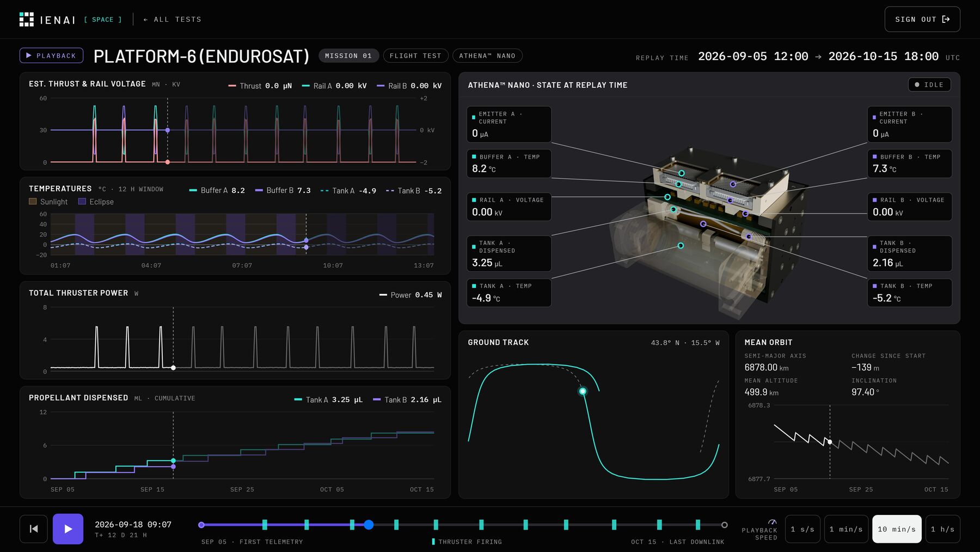Select the Tank B dispensed readout card
The height and width of the screenshot is (552, 980).
pos(909,253)
